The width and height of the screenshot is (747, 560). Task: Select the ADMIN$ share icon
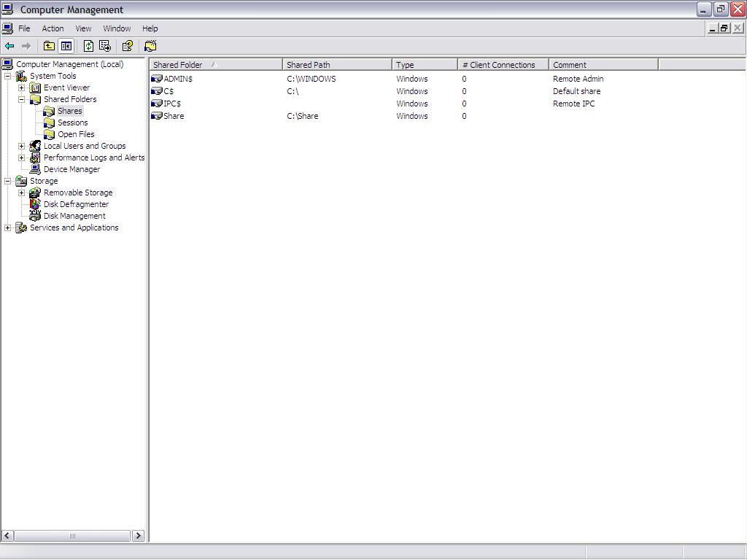point(157,79)
